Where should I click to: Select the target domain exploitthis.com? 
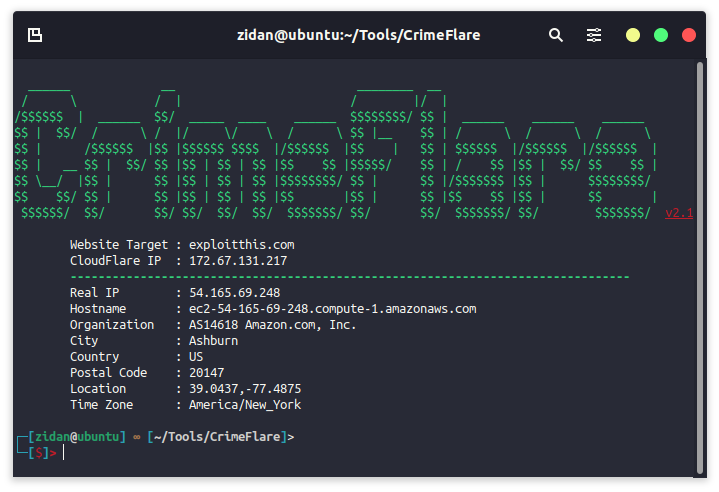[242, 245]
